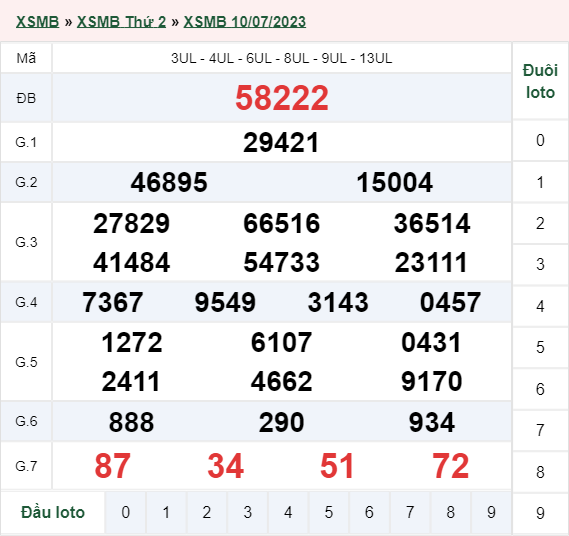
Task: Click G.3 number 23111
Action: tap(431, 262)
